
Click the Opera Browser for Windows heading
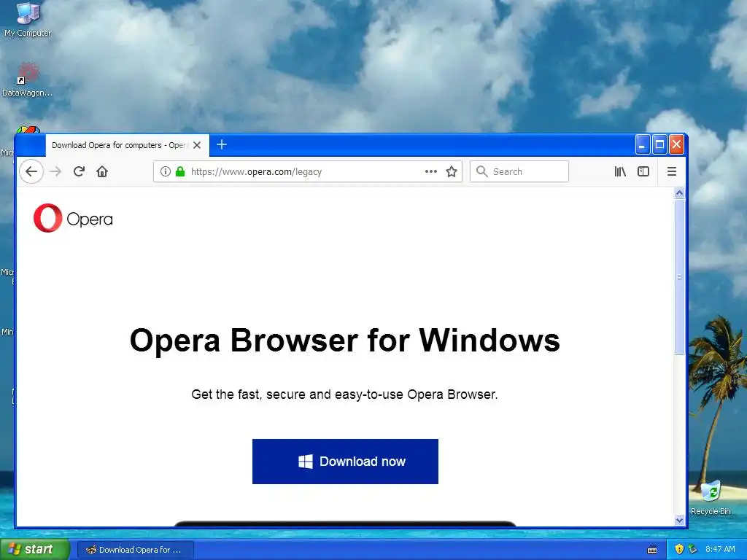344,341
